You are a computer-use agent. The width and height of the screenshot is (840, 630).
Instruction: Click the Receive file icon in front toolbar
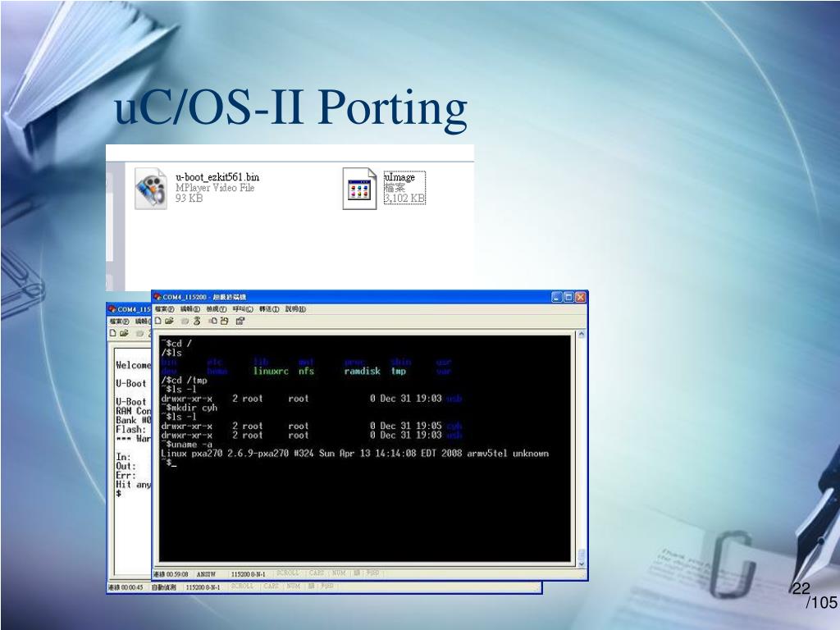224,321
